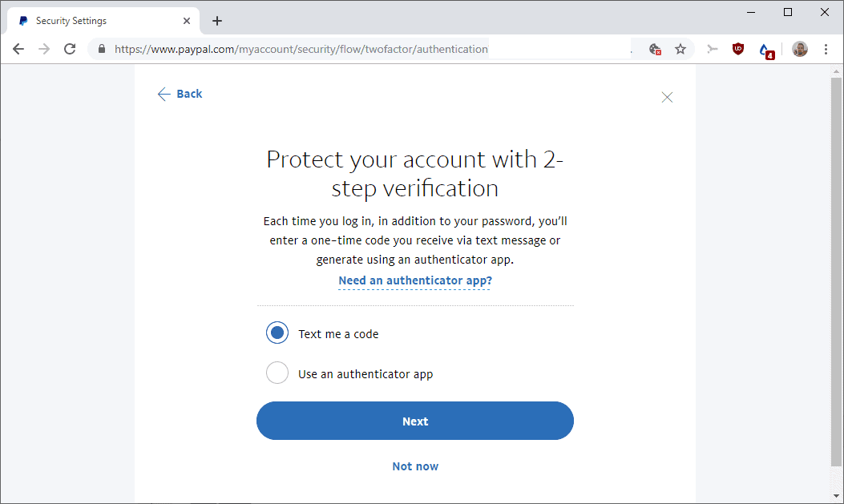Open the "Need an authenticator app?" link
844x504 pixels.
point(414,280)
